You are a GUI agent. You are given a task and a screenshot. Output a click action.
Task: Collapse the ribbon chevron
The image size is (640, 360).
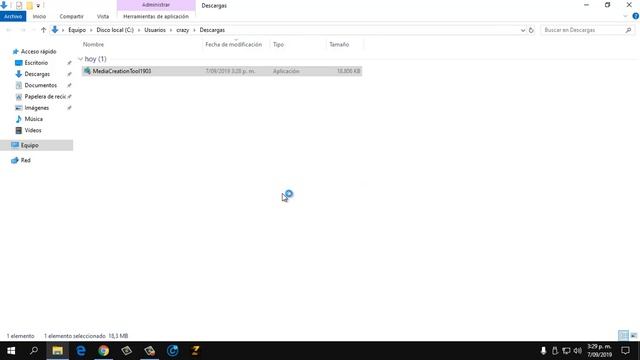[625, 16]
